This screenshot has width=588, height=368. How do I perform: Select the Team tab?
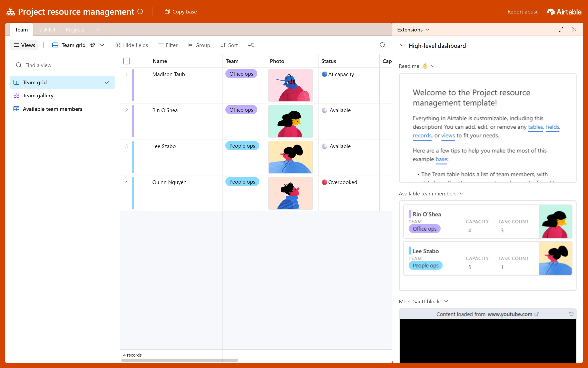pos(21,29)
